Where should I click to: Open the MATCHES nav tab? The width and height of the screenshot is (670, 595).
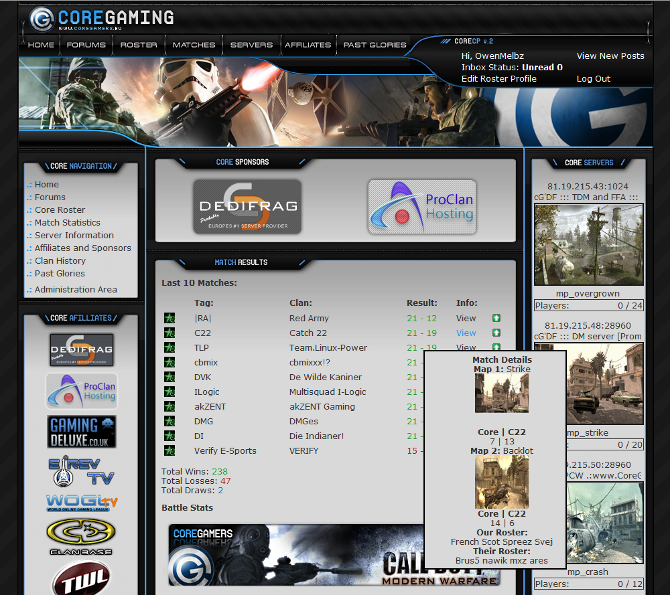pyautogui.click(x=194, y=45)
